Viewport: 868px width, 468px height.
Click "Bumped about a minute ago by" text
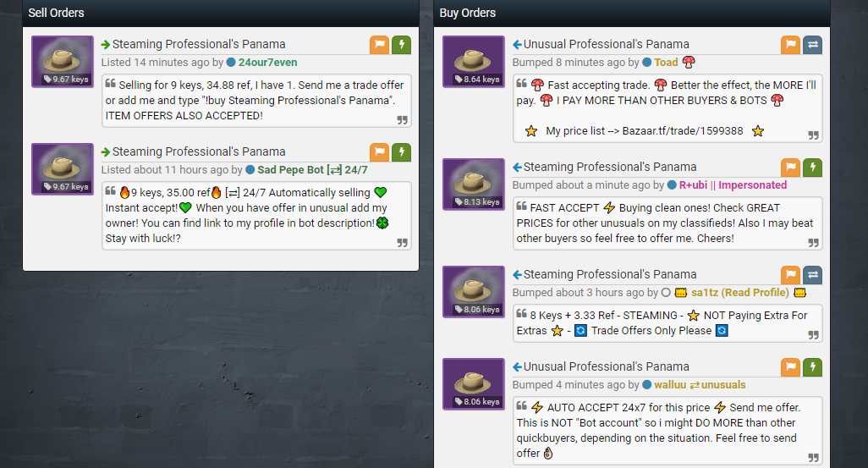coord(588,185)
